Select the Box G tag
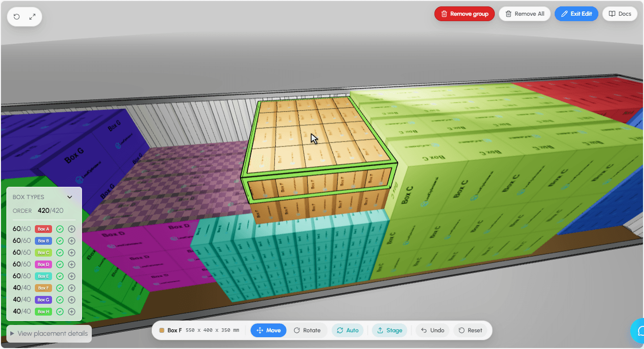644x349 pixels. [44, 300]
